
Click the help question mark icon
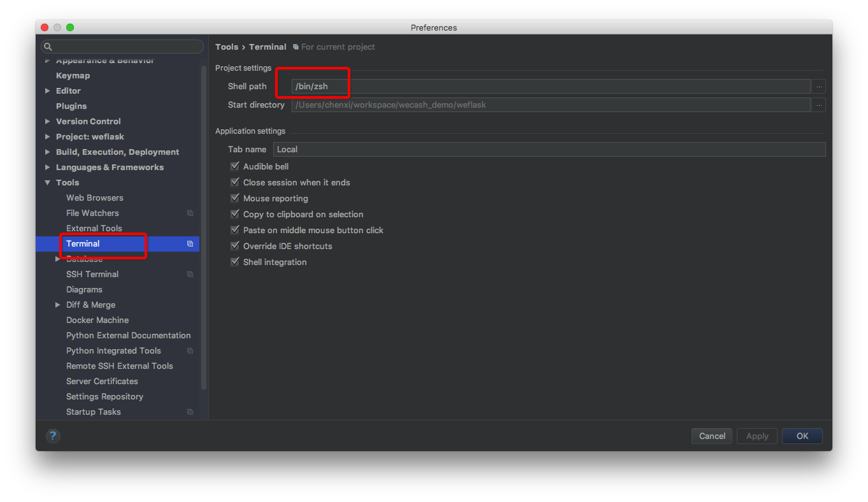[x=53, y=436]
